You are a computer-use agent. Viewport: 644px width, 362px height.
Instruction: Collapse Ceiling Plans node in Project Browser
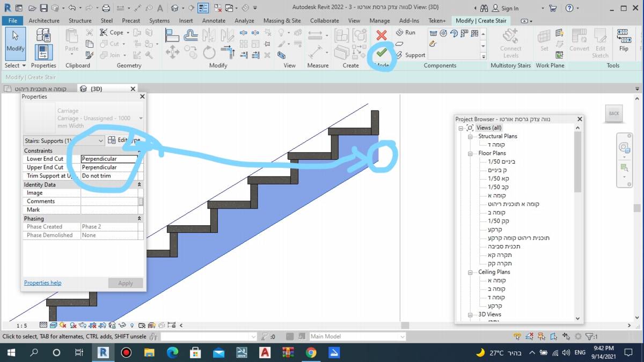[469, 272]
